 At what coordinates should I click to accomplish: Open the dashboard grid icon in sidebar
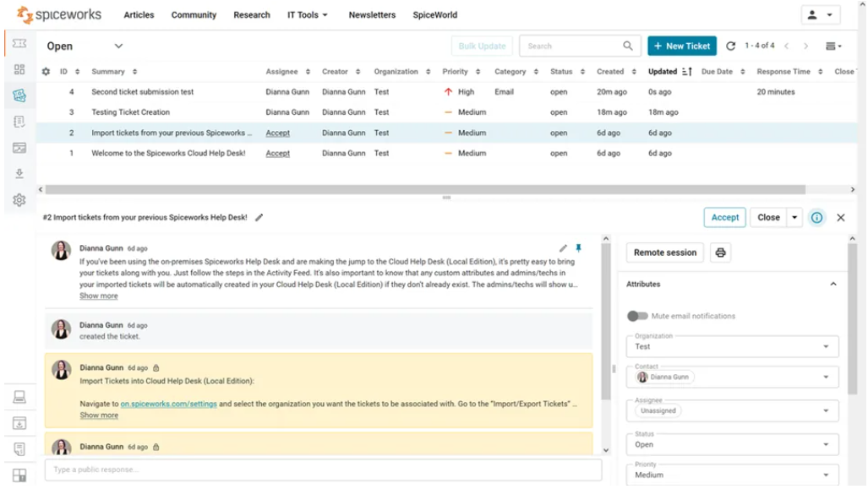click(x=19, y=69)
